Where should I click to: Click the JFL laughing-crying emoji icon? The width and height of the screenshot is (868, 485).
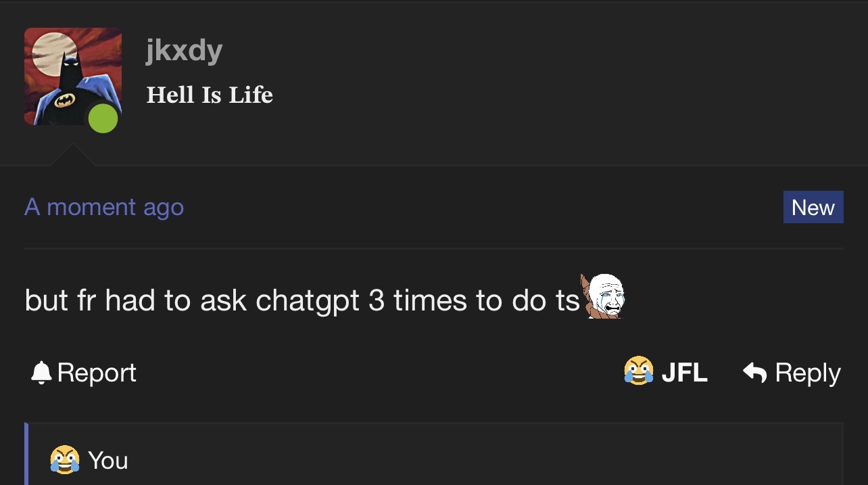[639, 371]
